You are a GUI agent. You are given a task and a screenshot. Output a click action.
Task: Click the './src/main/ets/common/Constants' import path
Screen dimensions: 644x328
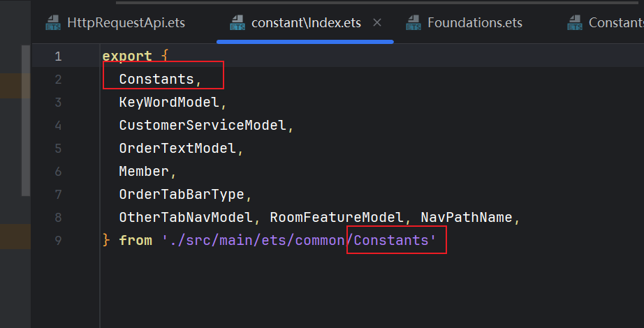(x=299, y=241)
